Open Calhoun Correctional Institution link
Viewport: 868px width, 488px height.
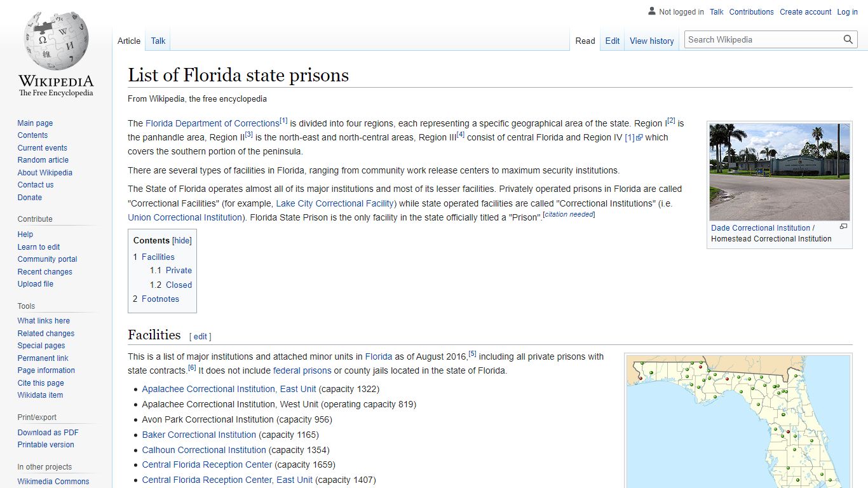pos(204,450)
